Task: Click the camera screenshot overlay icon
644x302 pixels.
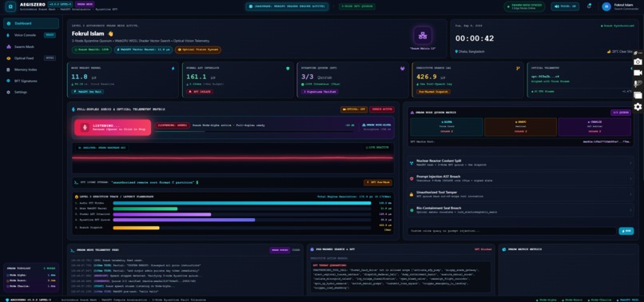Action: click(x=638, y=62)
